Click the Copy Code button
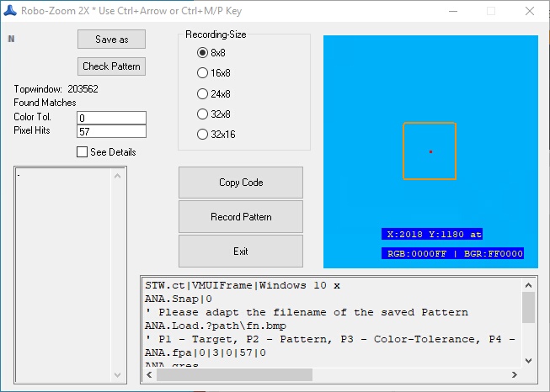The width and height of the screenshot is (550, 392). tap(241, 183)
